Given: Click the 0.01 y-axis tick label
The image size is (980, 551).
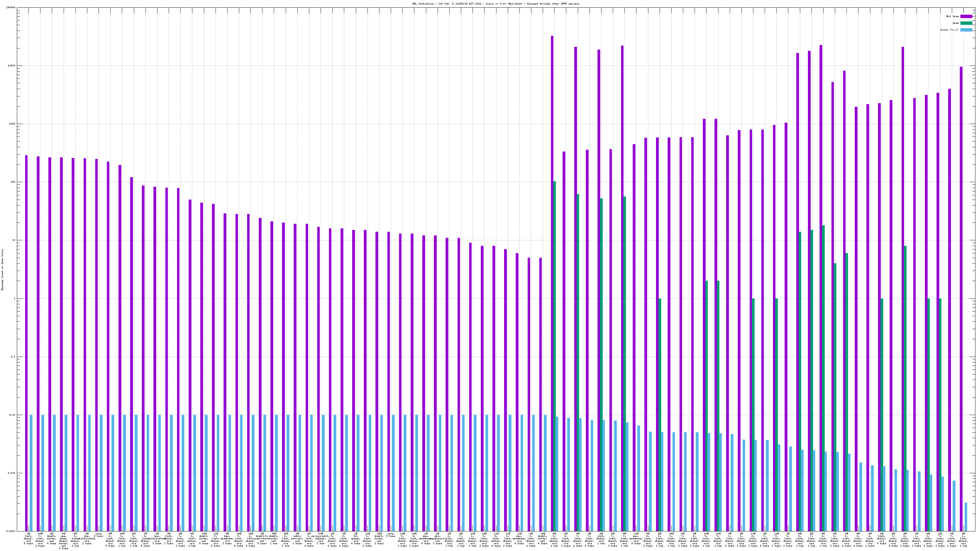Looking at the screenshot, I should point(12,415).
